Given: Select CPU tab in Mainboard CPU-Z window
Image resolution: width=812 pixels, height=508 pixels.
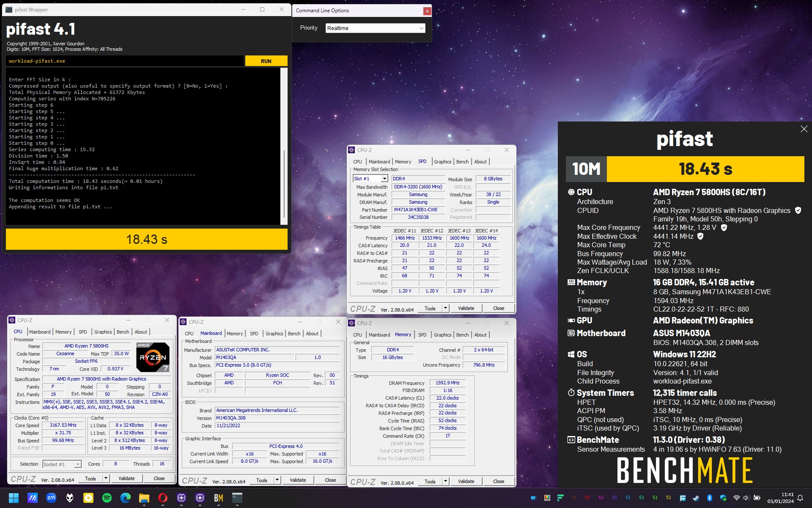Looking at the screenshot, I should 189,334.
